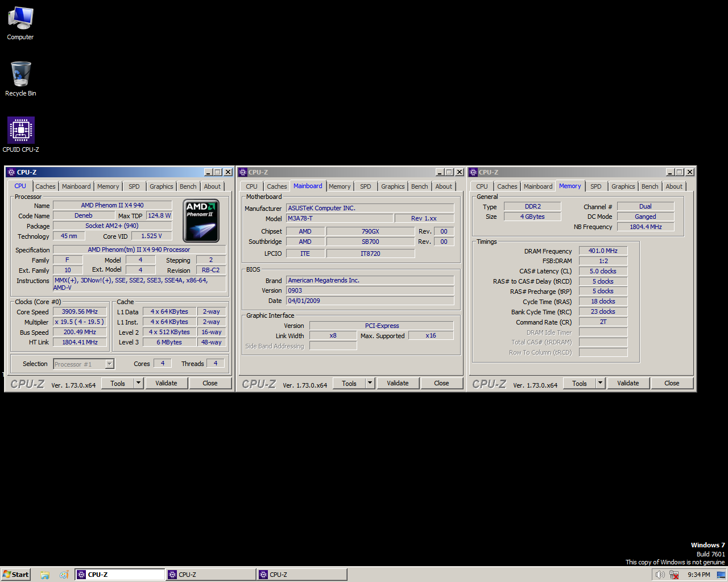Image resolution: width=728 pixels, height=582 pixels.
Task: Click the Max TDP value 124.8 W
Action: (x=159, y=215)
